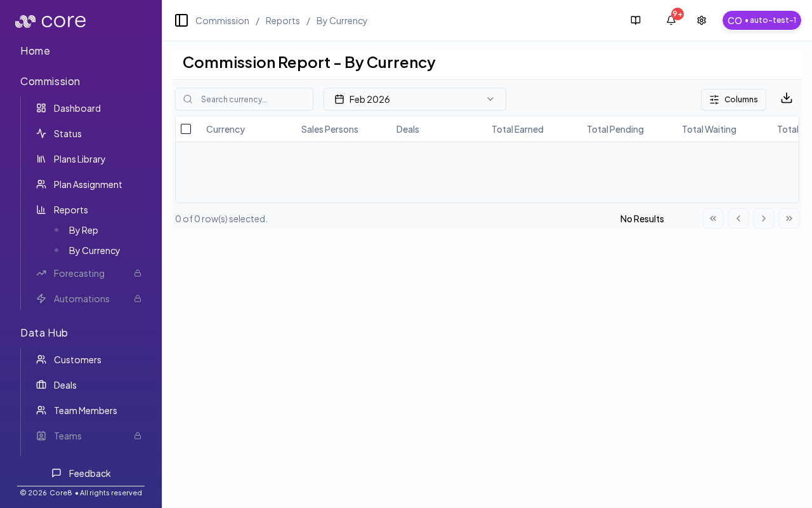Export the report with the download icon
Screen dimensions: 812x508
(787, 98)
